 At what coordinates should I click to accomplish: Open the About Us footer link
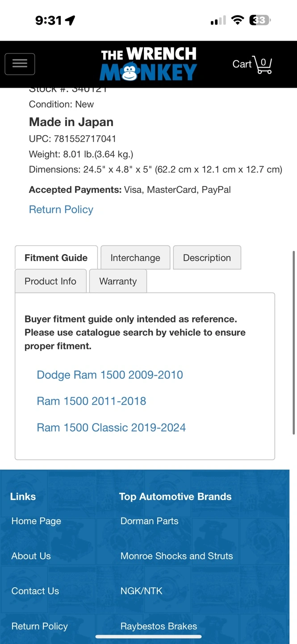coord(31,556)
